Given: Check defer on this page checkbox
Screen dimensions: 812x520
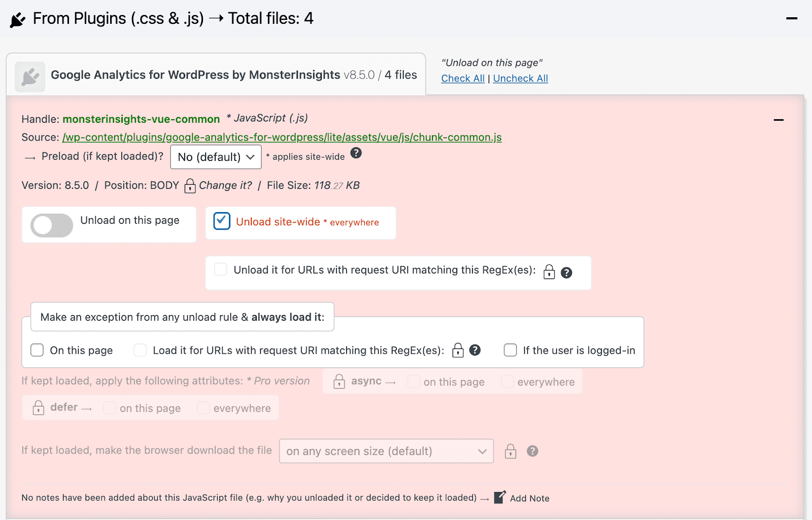Looking at the screenshot, I should pyautogui.click(x=109, y=408).
